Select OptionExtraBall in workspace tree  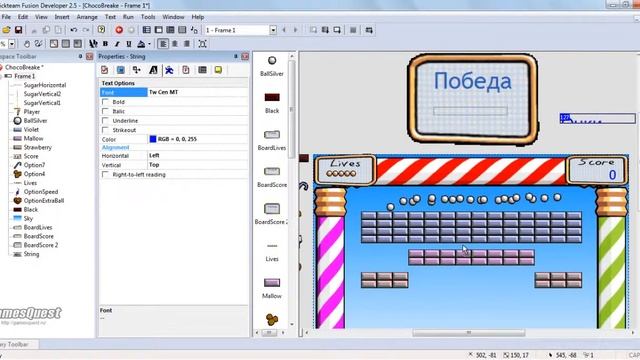point(44,200)
